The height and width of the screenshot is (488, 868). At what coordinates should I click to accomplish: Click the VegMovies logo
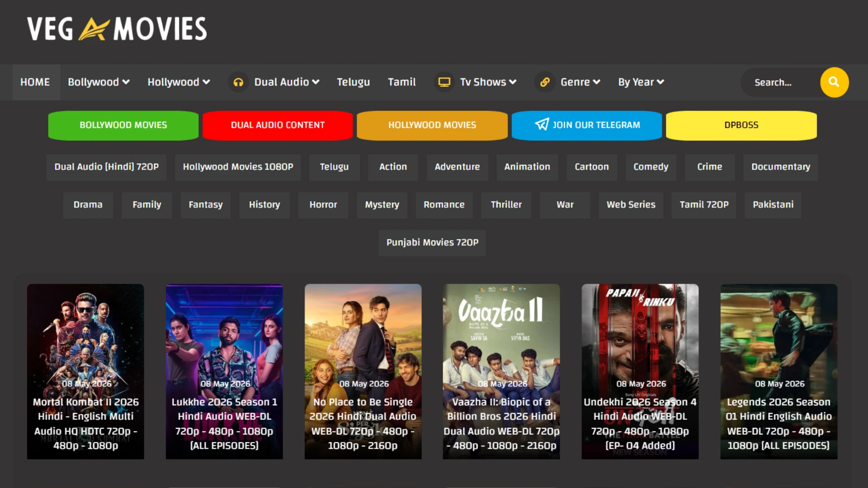point(117,29)
